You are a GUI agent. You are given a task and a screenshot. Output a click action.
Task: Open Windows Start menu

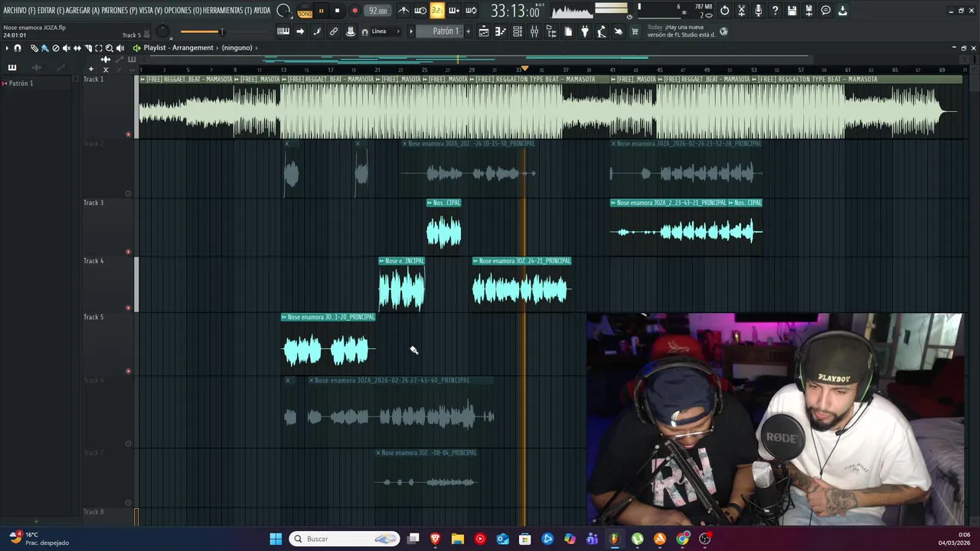coord(276,539)
